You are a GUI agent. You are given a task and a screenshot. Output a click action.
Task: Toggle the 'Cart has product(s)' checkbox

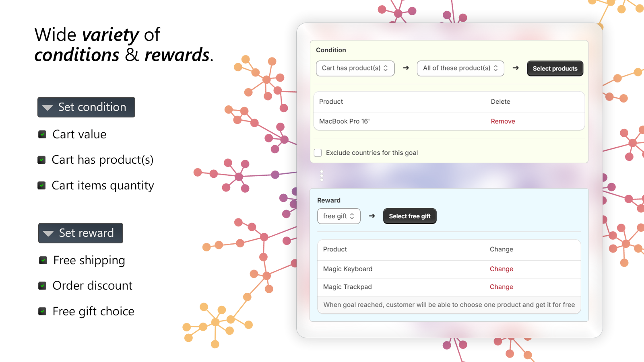pos(42,160)
